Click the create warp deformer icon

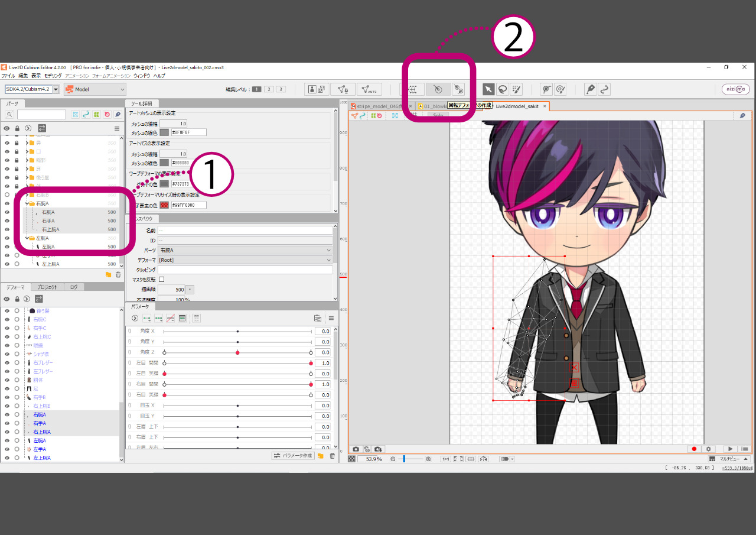413,89
